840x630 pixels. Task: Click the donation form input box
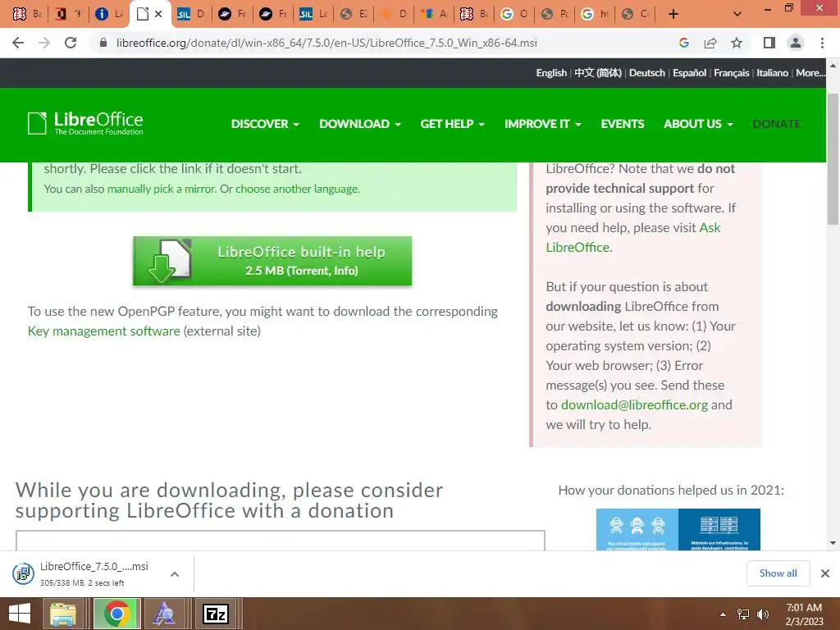281,540
